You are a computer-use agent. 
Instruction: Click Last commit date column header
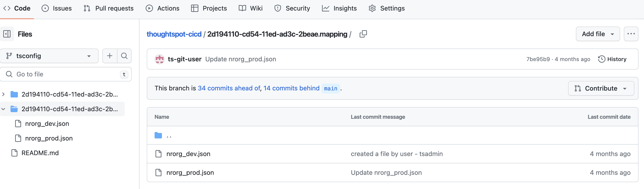(x=609, y=117)
